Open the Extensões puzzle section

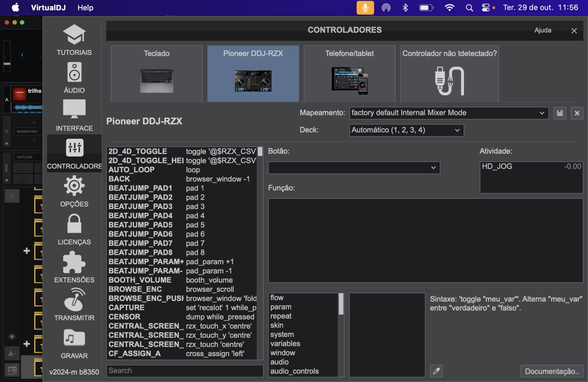coord(74,267)
